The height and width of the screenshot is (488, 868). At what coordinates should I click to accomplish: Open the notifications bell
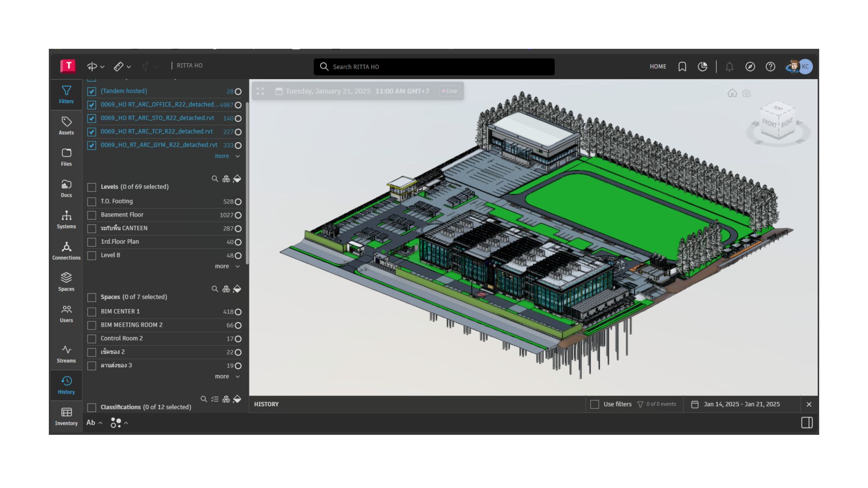point(729,67)
